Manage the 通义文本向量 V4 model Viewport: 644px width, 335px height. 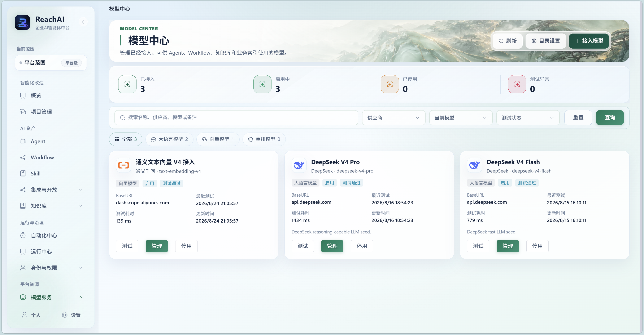tap(157, 246)
